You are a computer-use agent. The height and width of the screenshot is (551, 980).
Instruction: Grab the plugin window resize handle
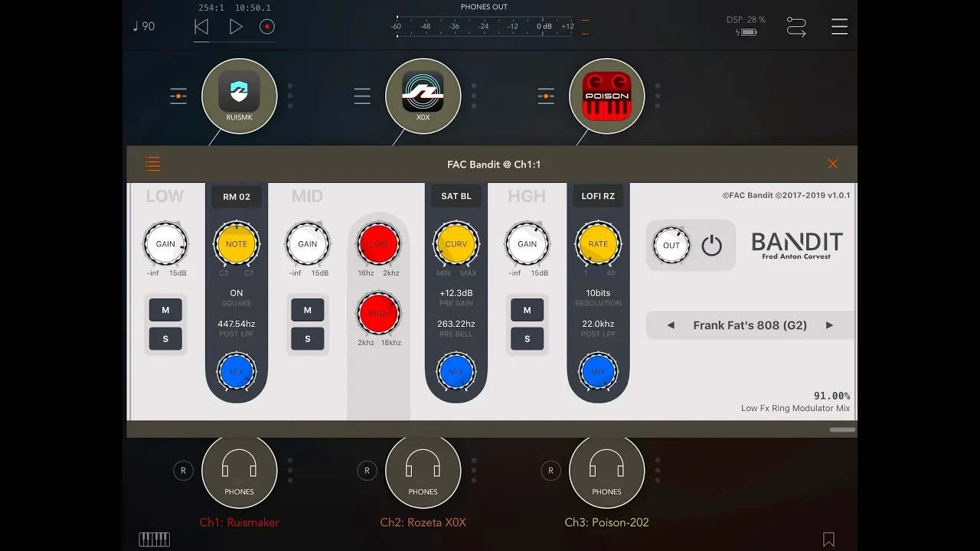tap(842, 430)
